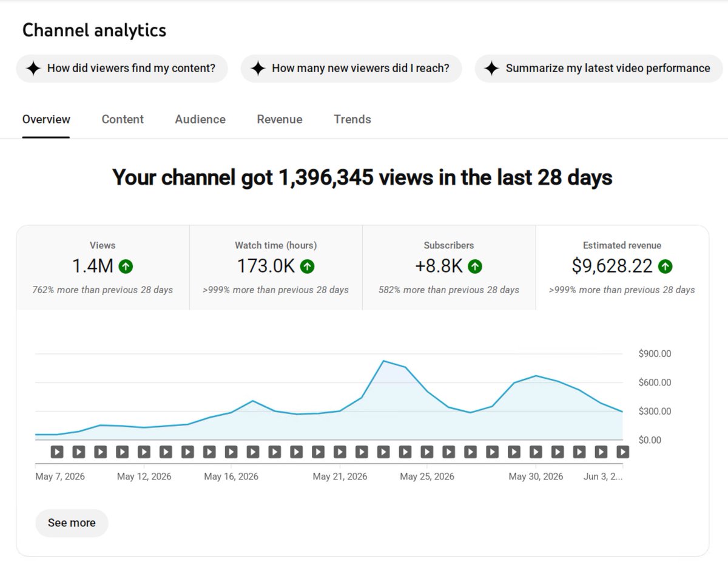The height and width of the screenshot is (573, 728).
Task: Switch to the Overview tab
Action: tap(46, 120)
